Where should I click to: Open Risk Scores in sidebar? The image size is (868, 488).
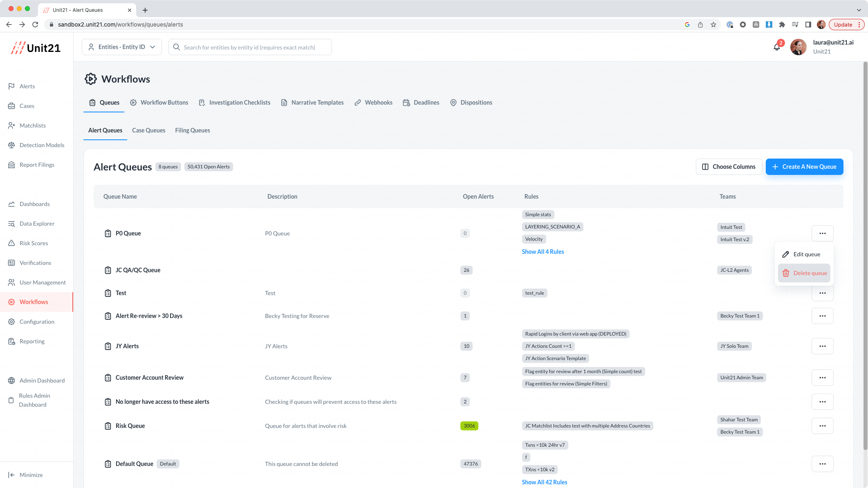point(34,243)
